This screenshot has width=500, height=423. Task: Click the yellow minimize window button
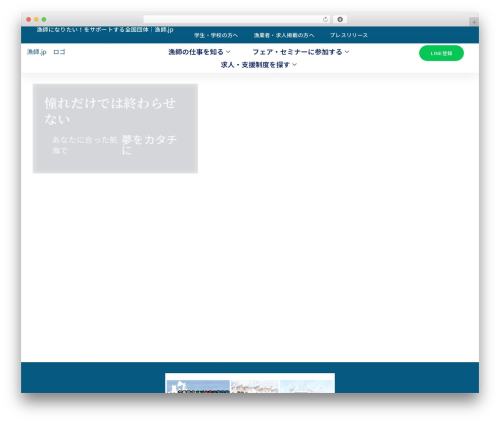pos(36,20)
